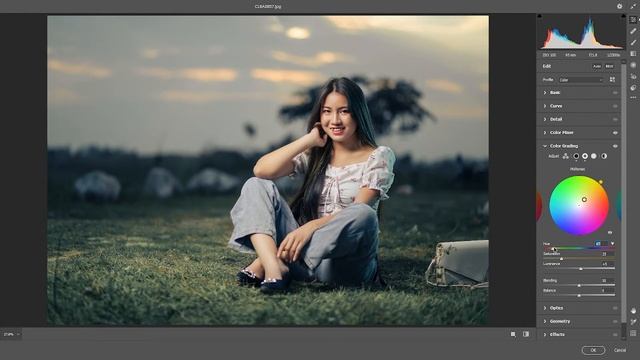Click the Luminance slider handle
The width and height of the screenshot is (640, 360).
(581, 269)
